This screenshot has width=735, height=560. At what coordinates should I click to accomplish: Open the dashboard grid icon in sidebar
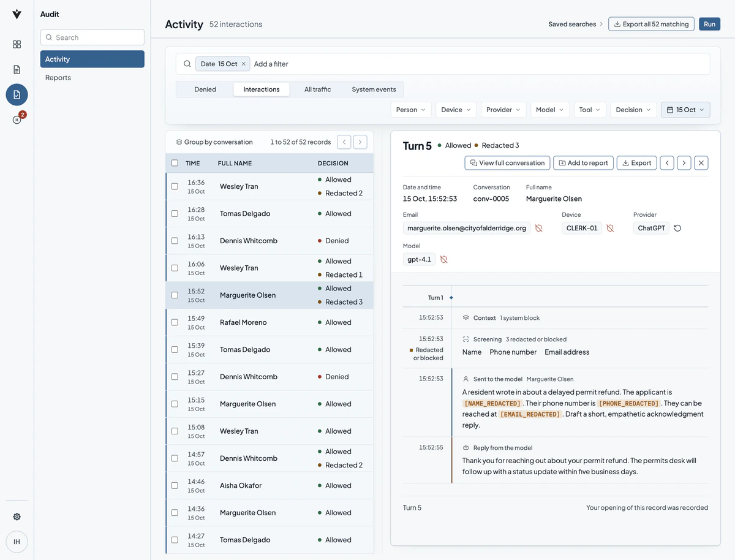(x=17, y=44)
